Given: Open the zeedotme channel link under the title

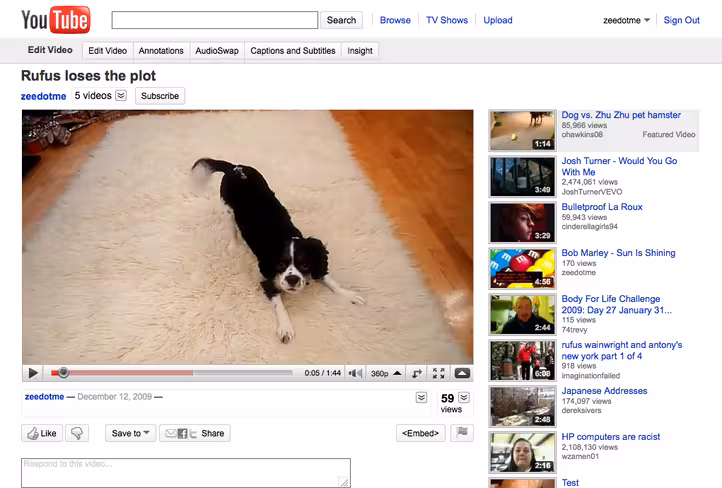Looking at the screenshot, I should tap(43, 96).
